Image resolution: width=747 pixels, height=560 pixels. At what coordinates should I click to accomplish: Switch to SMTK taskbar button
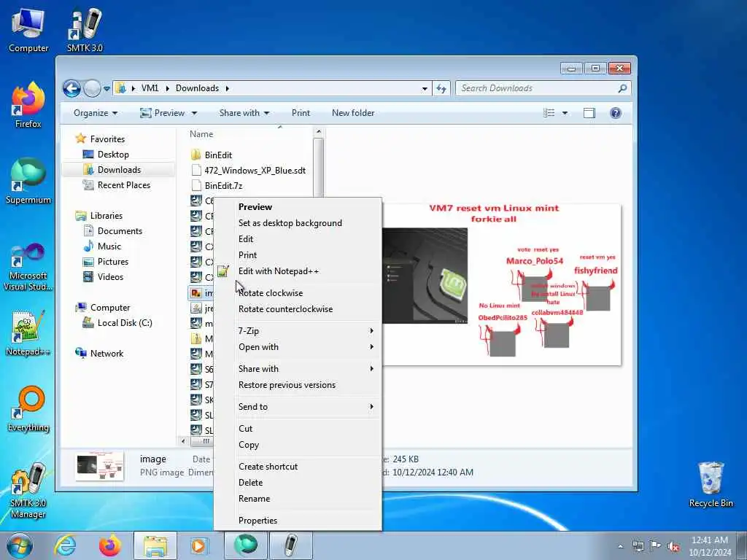click(290, 545)
